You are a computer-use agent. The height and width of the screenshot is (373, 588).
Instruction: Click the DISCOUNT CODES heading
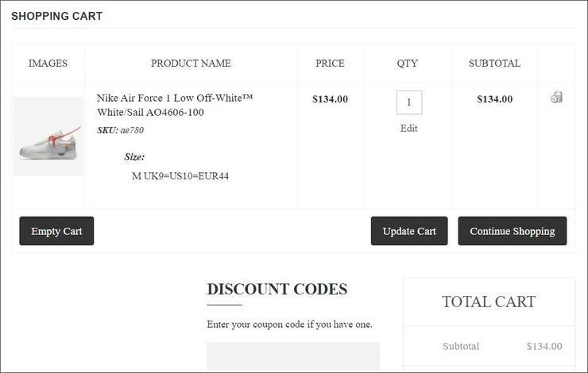(x=277, y=289)
